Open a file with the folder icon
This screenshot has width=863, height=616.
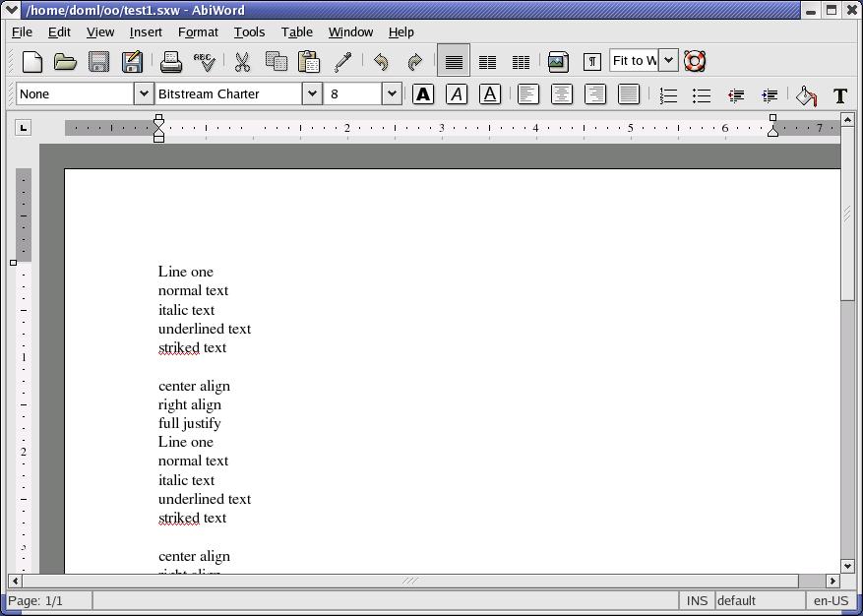(65, 62)
